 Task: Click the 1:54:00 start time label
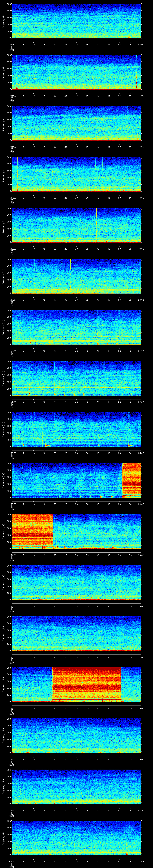coord(12,555)
